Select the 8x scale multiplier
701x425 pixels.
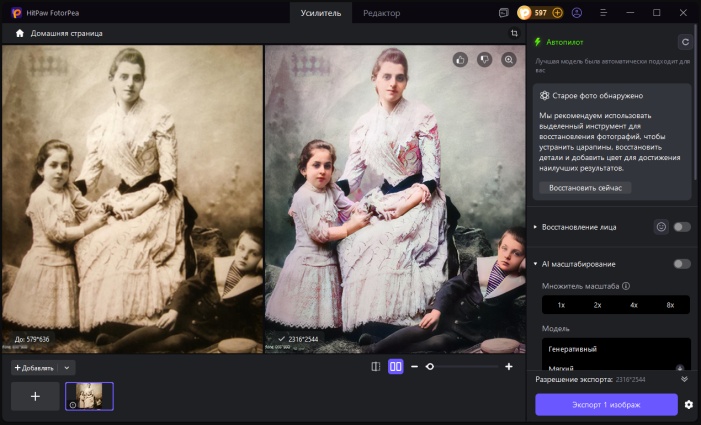[670, 305]
